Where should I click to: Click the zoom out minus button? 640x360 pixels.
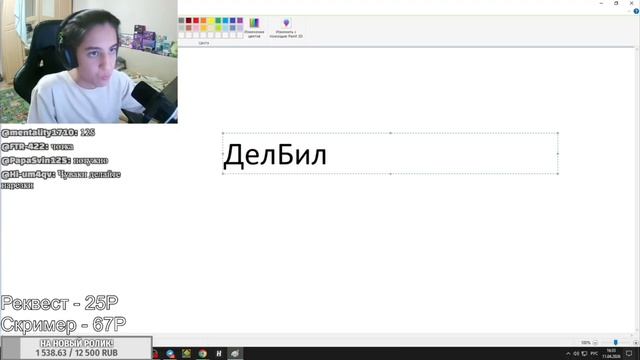[595, 342]
